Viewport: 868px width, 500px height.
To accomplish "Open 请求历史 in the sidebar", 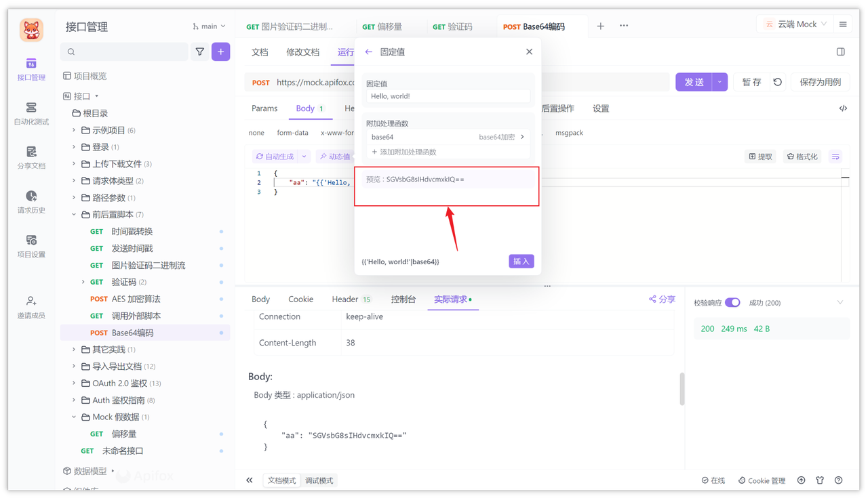I will (31, 202).
